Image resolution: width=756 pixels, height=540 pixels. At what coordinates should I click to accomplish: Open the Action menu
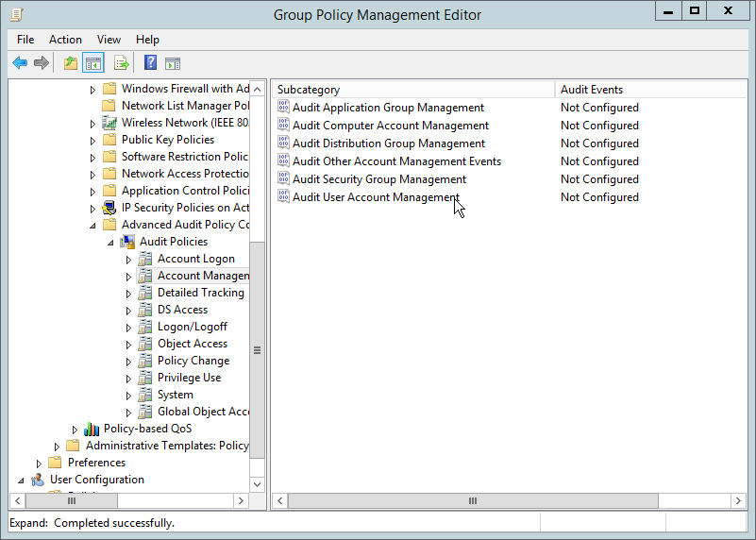[x=65, y=40]
